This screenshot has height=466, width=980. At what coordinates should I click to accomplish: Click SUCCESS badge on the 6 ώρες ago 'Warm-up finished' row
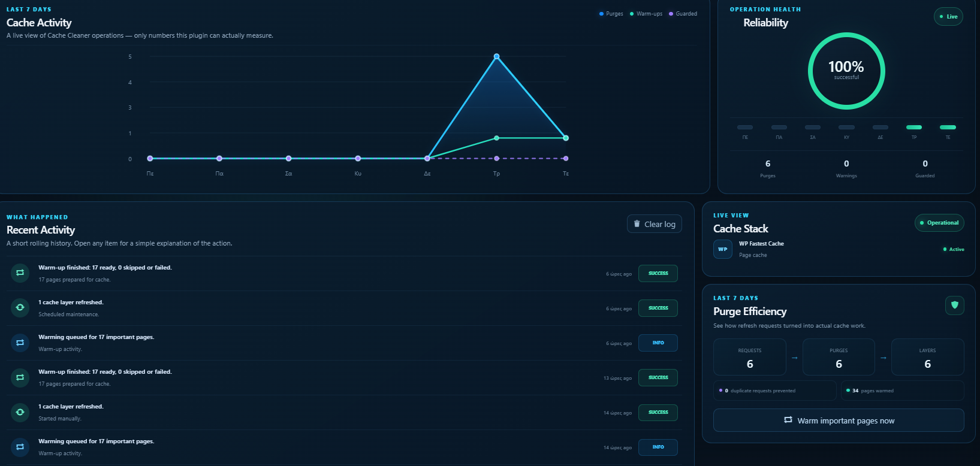(x=658, y=273)
